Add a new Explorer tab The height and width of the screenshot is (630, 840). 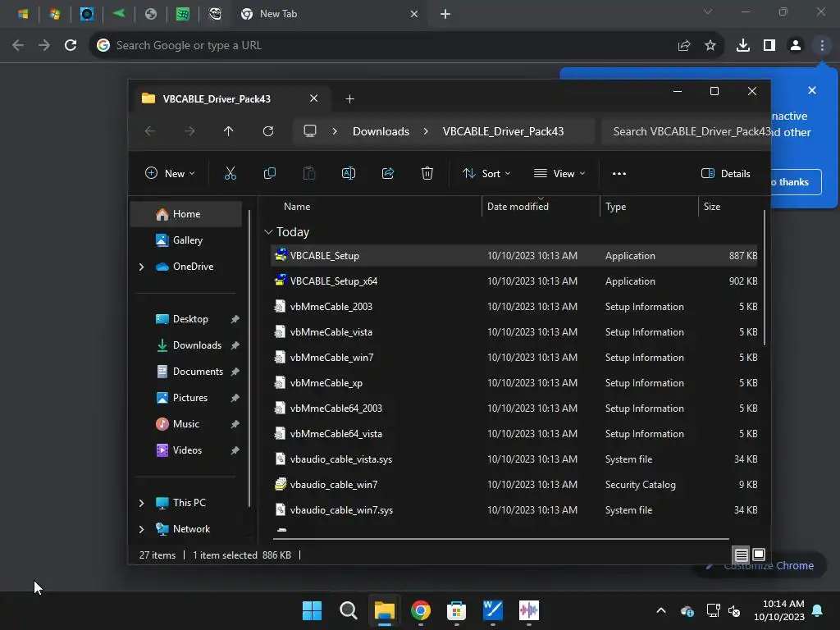(349, 99)
